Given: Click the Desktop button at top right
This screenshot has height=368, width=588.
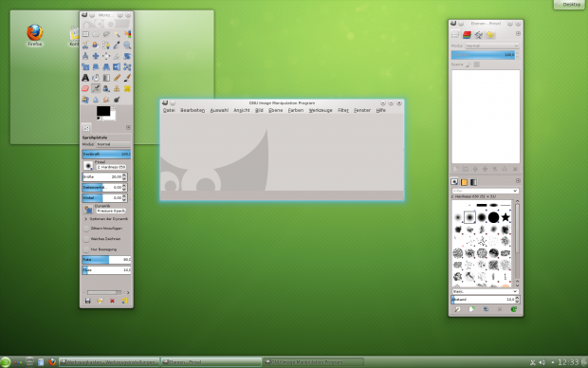Looking at the screenshot, I should pyautogui.click(x=569, y=5).
